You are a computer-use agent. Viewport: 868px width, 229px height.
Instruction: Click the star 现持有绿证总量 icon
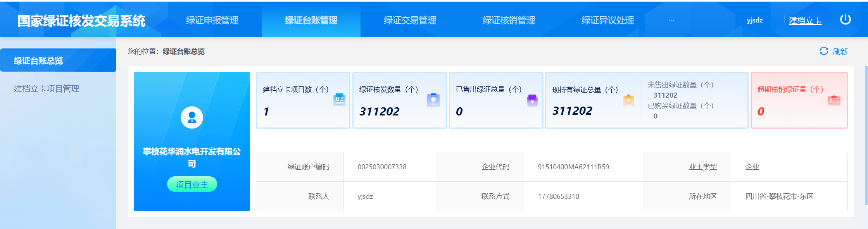pos(628,101)
